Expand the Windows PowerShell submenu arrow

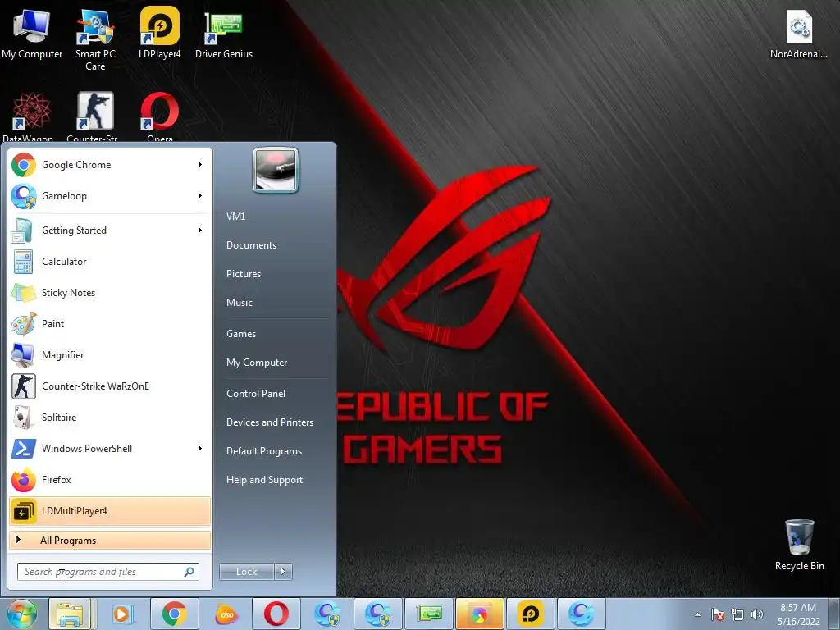[200, 449]
